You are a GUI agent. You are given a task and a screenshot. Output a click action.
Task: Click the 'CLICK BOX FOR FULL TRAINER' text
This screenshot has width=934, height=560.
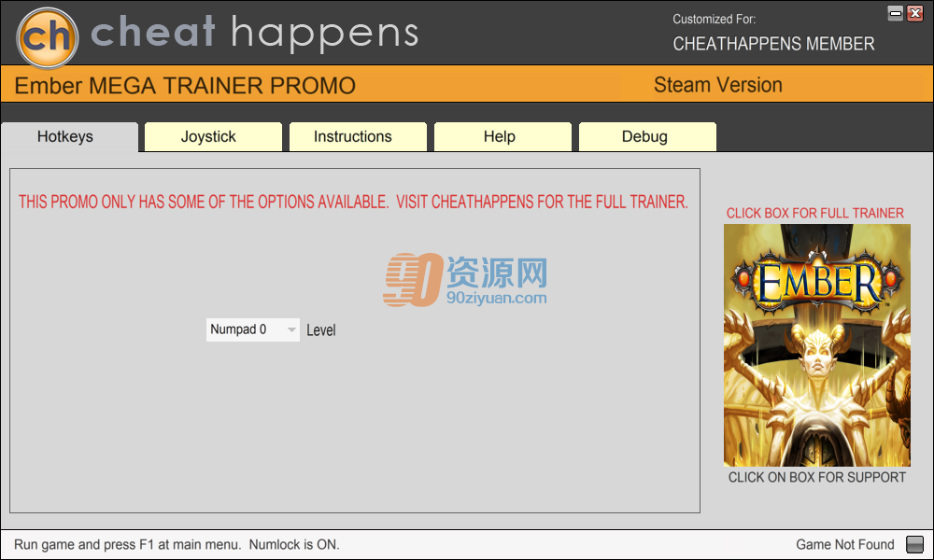coord(814,213)
